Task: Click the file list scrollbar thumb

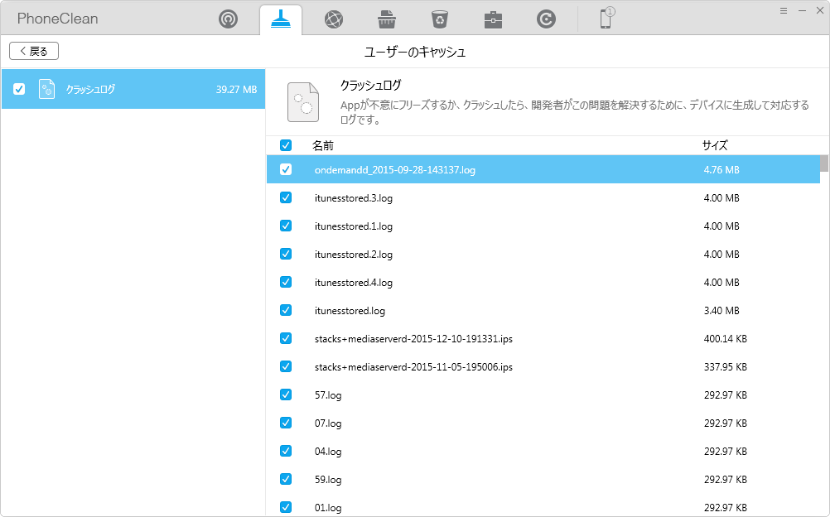Action: [x=824, y=164]
